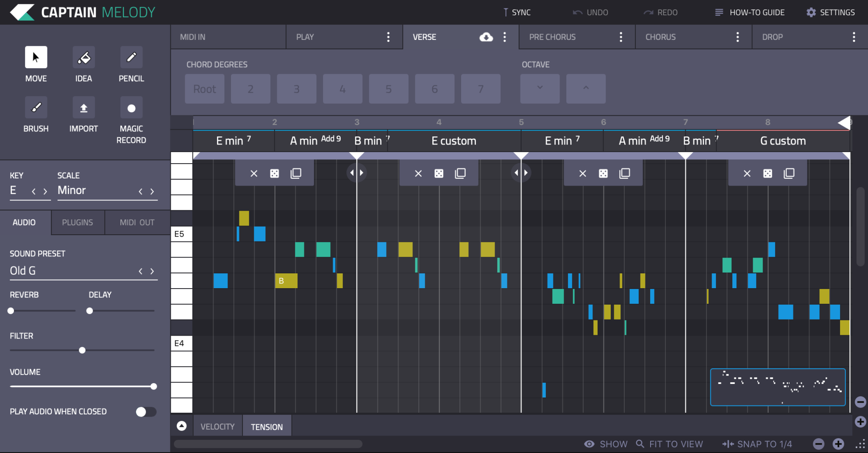Clear notes with X under second E min 7
This screenshot has height=453, width=868.
(583, 173)
